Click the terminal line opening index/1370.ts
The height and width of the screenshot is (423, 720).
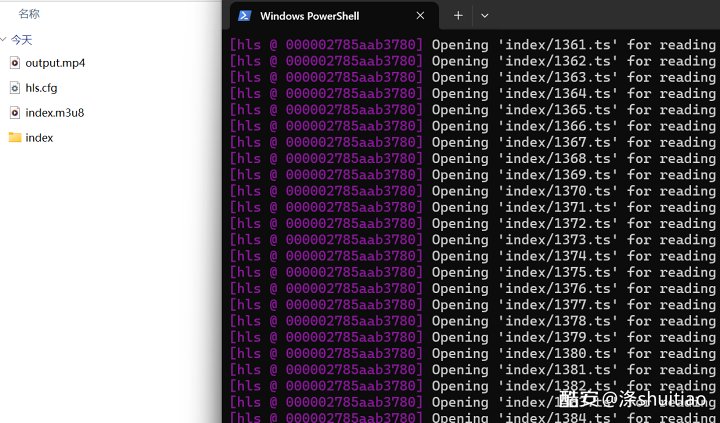point(472,191)
